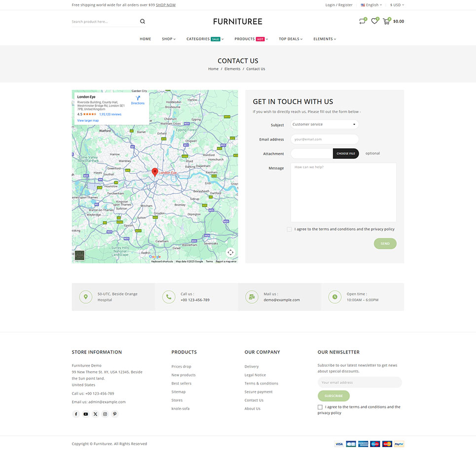Click Home in the breadcrumb
The height and width of the screenshot is (452, 476).
[x=213, y=69]
